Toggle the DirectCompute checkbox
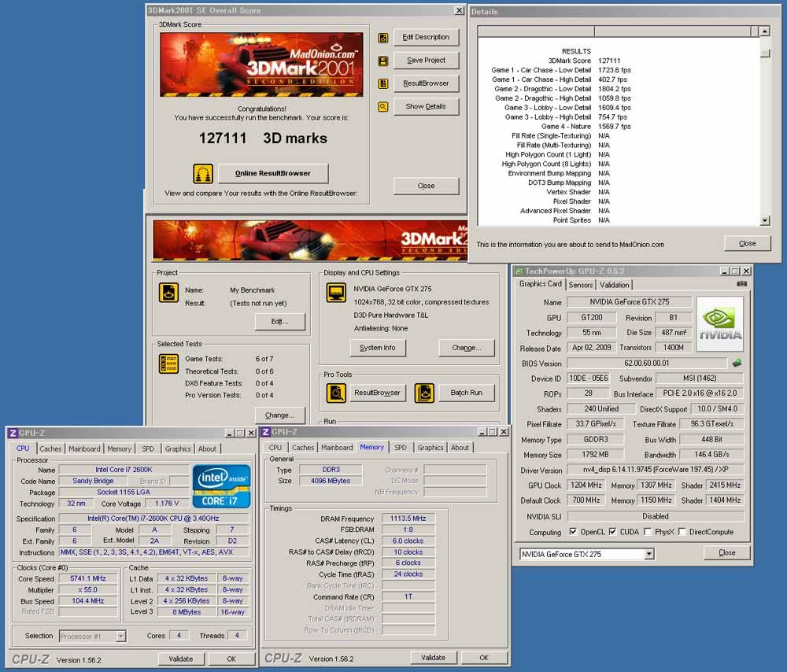The image size is (787, 672). coord(682,531)
